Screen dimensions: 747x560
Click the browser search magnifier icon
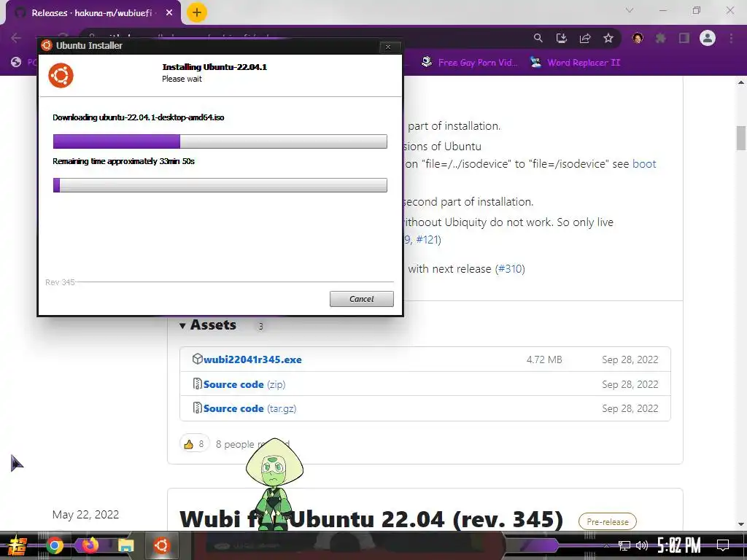538,38
